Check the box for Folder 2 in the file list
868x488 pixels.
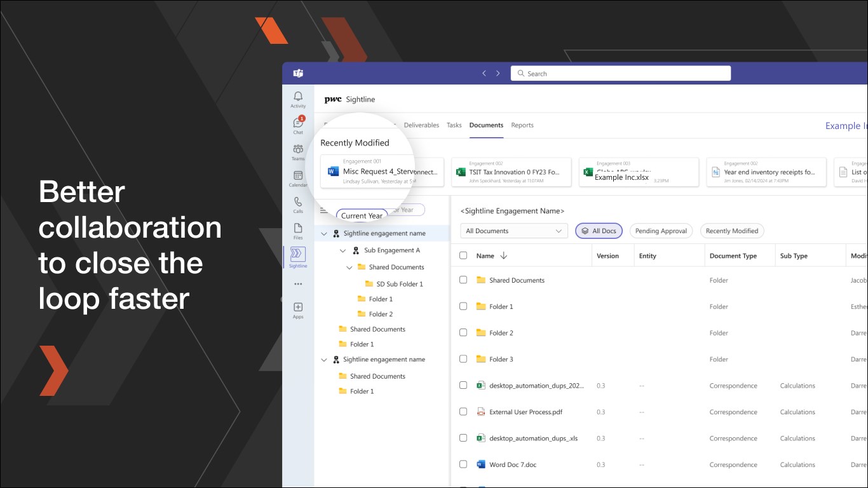click(x=463, y=332)
